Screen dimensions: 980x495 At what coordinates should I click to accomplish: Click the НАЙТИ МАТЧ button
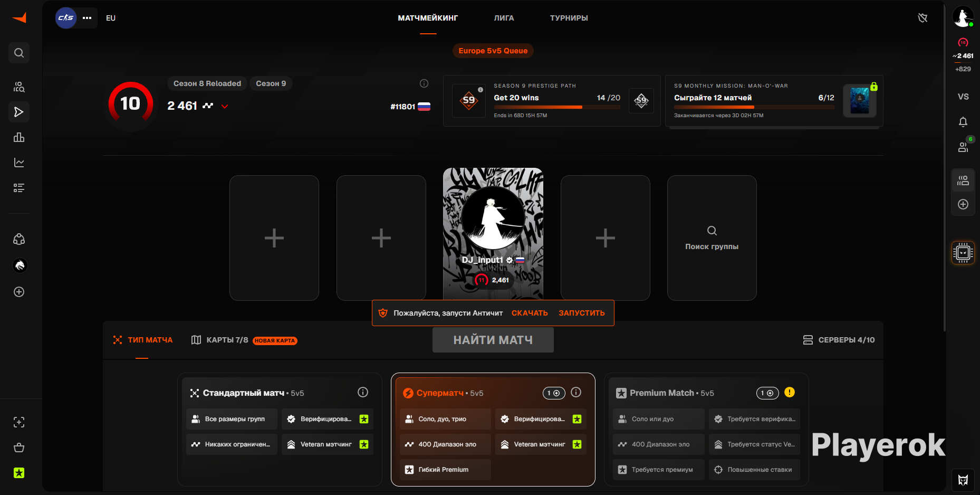pyautogui.click(x=493, y=340)
